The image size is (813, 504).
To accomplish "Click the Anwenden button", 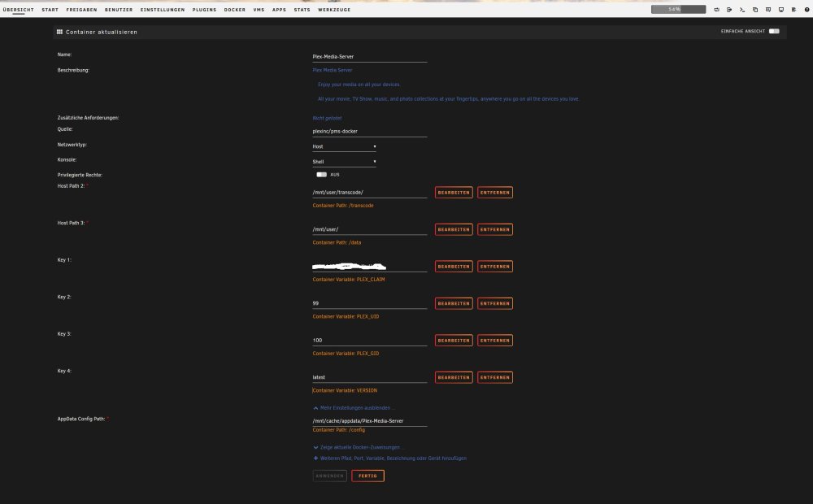I will (330, 476).
